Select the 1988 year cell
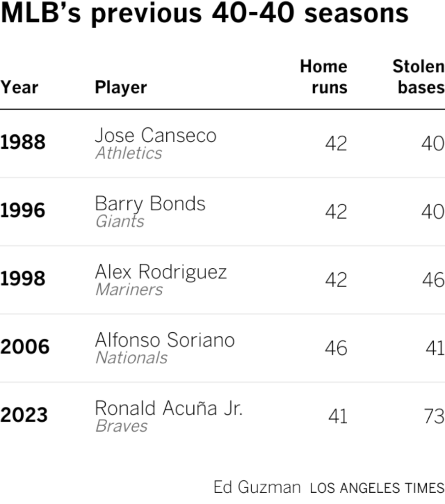Viewport: 445px width, 504px height. click(23, 142)
